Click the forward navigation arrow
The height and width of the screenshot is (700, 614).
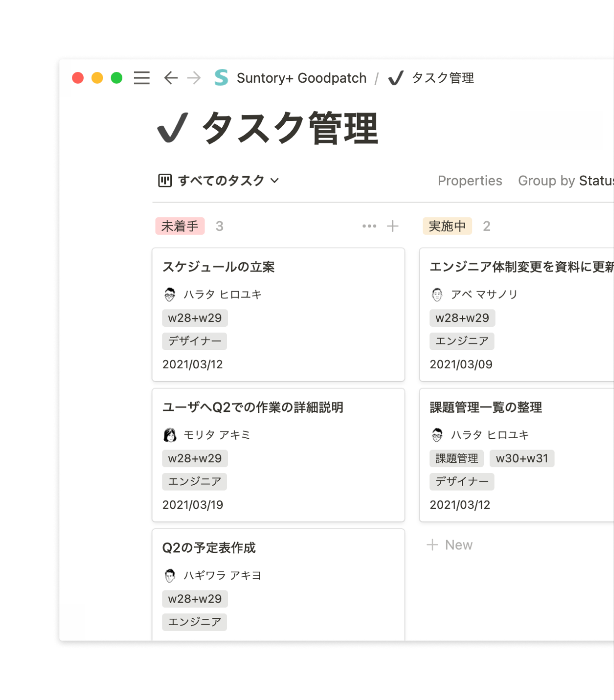(x=194, y=78)
